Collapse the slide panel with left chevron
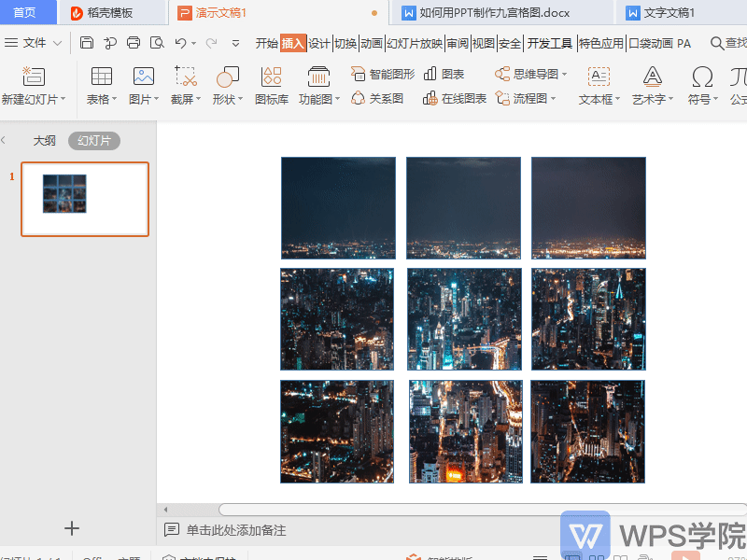This screenshot has height=560, width=747. point(4,140)
